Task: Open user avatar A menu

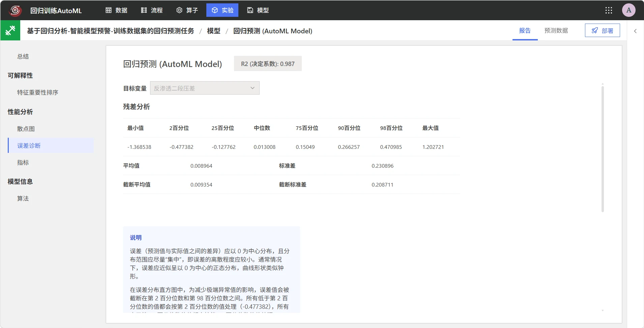Action: coord(629,10)
